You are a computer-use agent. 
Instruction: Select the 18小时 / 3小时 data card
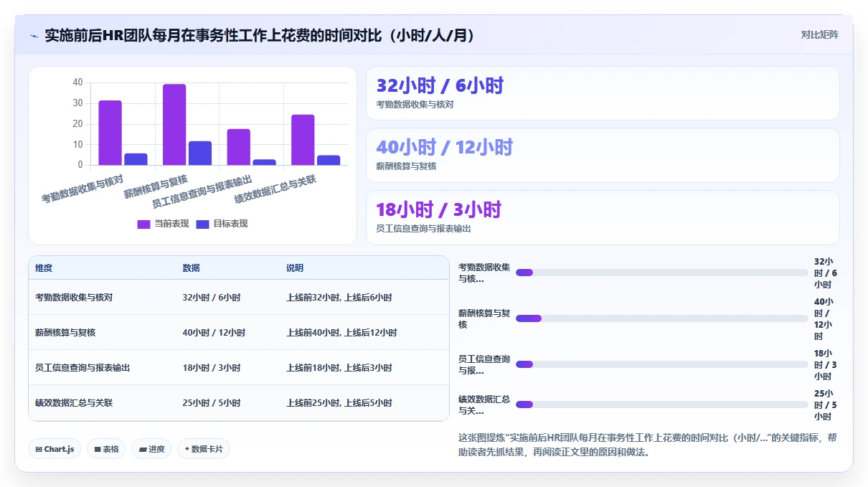(x=603, y=217)
